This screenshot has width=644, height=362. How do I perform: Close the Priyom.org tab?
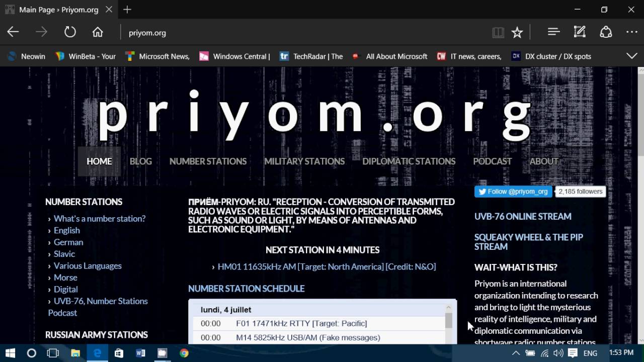pos(109,10)
